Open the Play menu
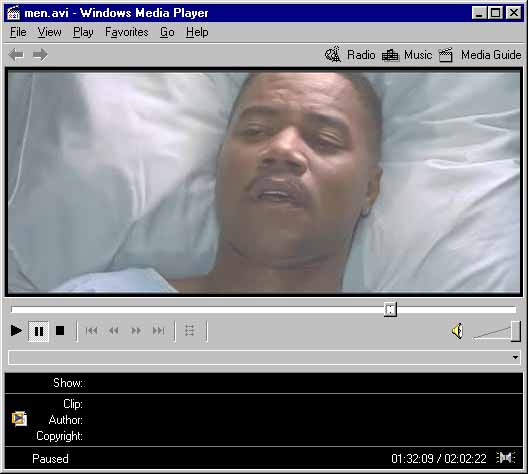 tap(83, 32)
